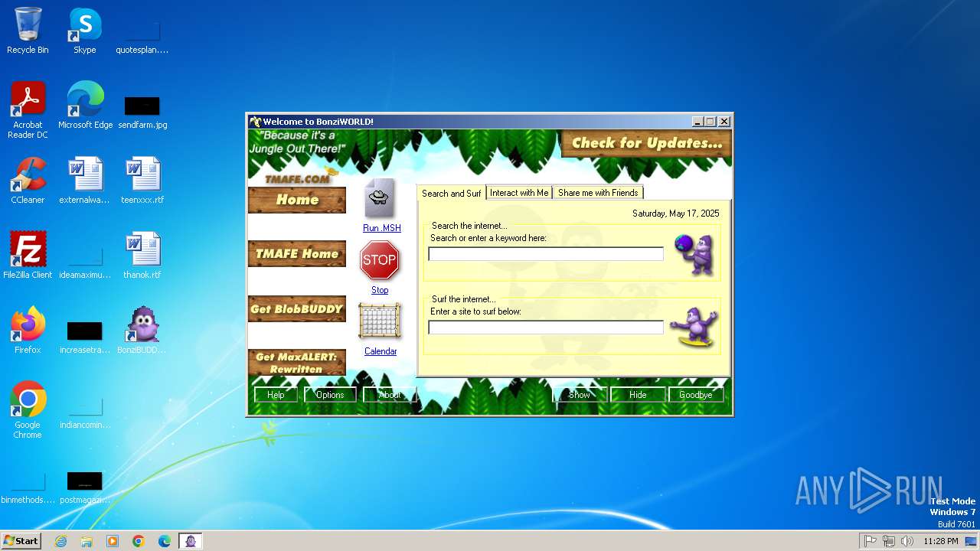Click volume speaker tray icon
Viewport: 980px width, 551px height.
pos(907,541)
